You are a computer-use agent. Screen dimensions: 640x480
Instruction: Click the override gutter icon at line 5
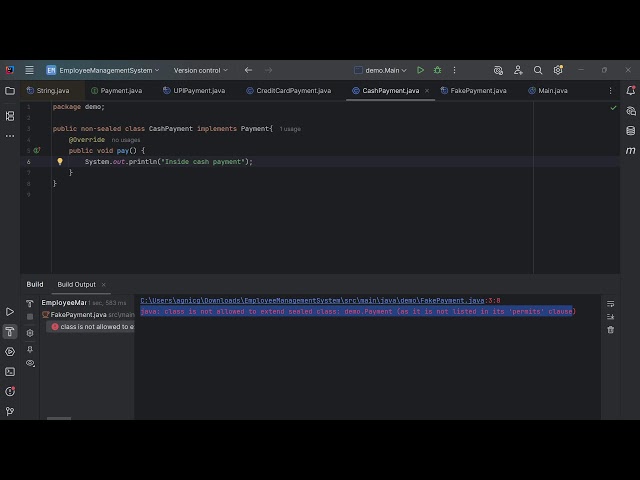pos(37,151)
